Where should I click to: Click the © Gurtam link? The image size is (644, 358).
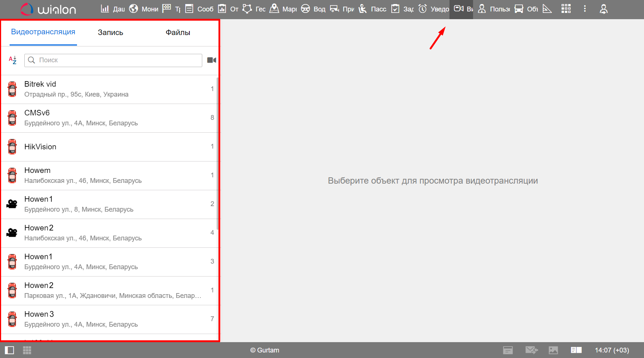tap(265, 350)
